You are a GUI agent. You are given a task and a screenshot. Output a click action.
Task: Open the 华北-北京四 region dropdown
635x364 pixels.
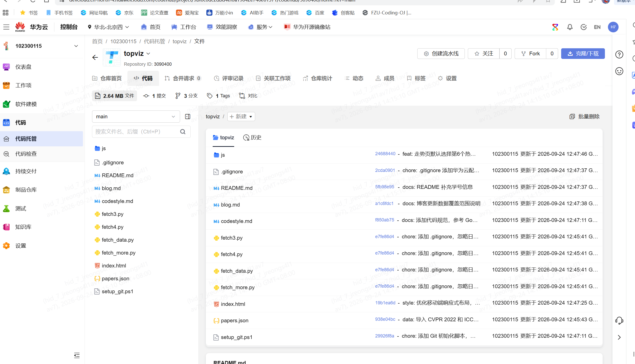[x=108, y=27]
